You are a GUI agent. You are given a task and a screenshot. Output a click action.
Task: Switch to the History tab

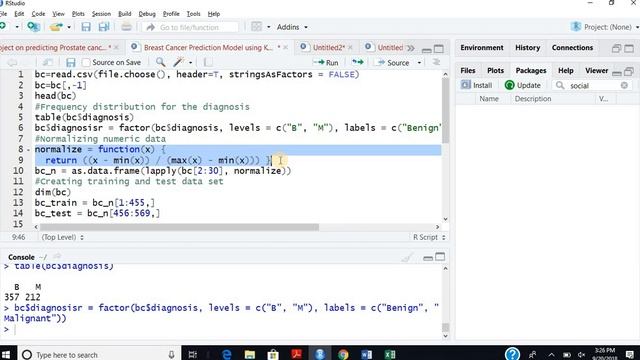(527, 48)
